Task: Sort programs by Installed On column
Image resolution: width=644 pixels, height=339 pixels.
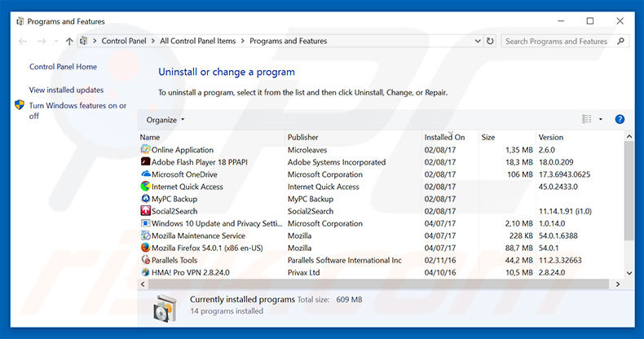Action: (444, 137)
